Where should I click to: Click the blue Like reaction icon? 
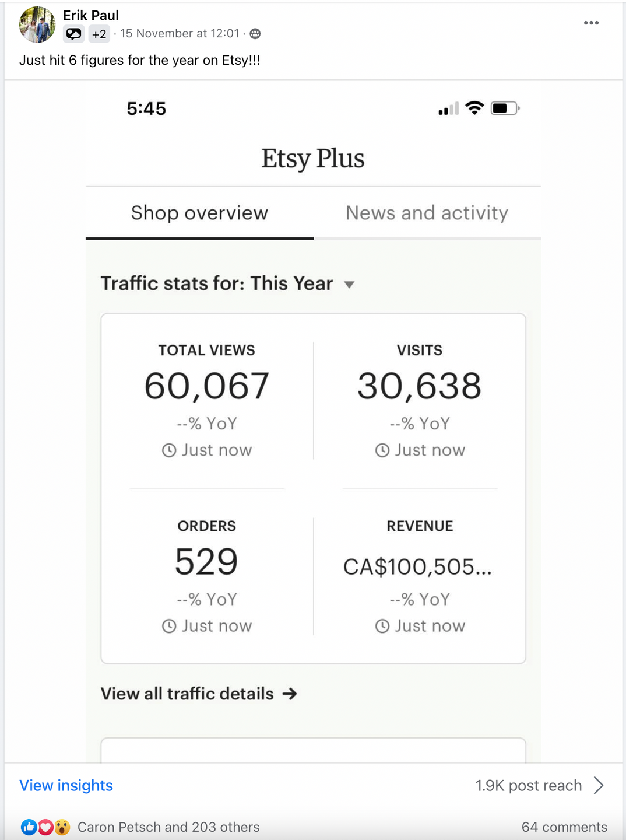(x=29, y=827)
